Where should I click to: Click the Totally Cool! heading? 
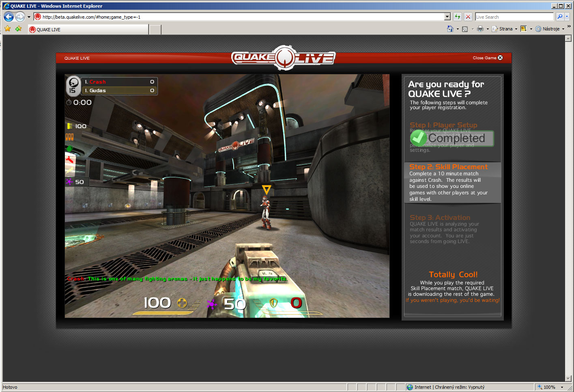tap(453, 275)
